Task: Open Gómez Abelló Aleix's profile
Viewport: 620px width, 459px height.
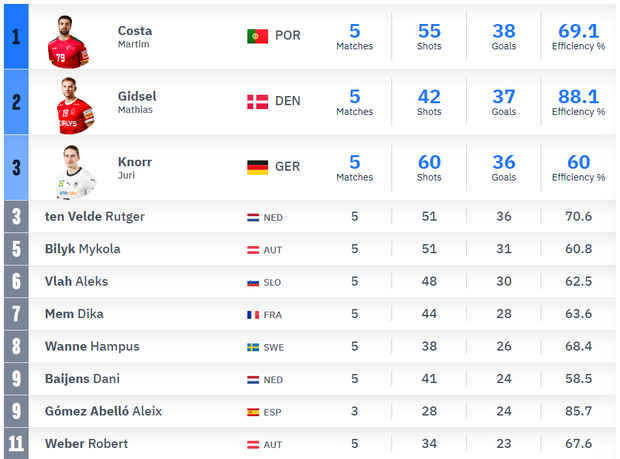Action: 103,411
